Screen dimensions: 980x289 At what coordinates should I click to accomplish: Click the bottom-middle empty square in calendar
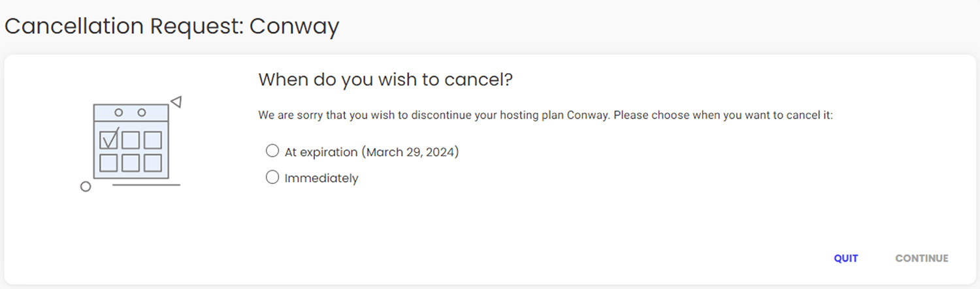pos(131,162)
